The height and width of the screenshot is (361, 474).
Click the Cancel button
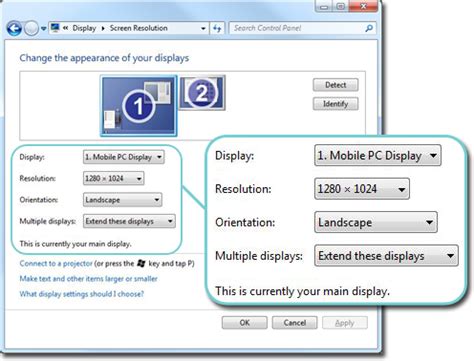pos(295,323)
